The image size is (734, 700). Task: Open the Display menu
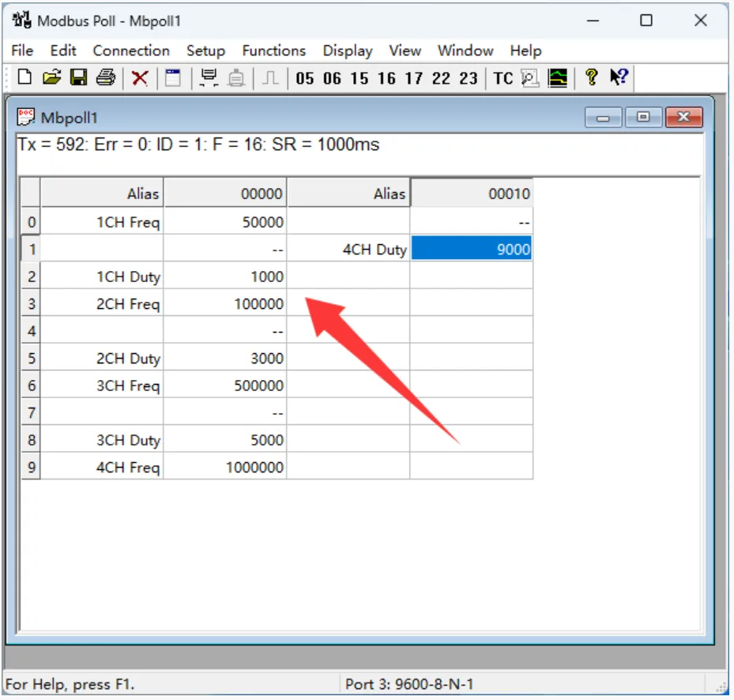click(x=348, y=51)
